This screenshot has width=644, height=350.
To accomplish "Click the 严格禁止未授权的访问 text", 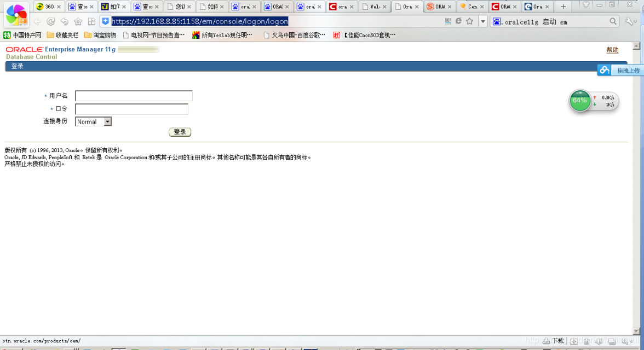I will point(34,164).
